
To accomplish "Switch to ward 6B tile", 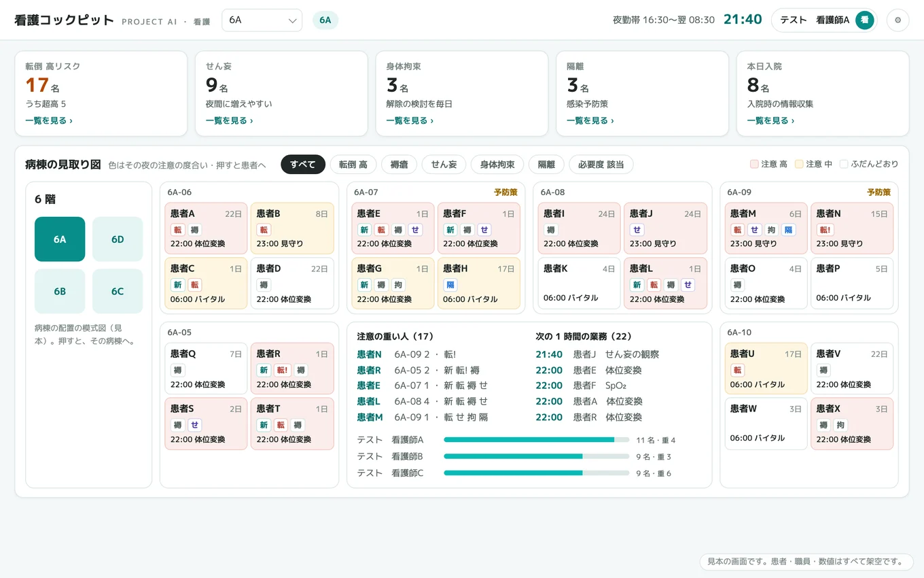I will [60, 292].
